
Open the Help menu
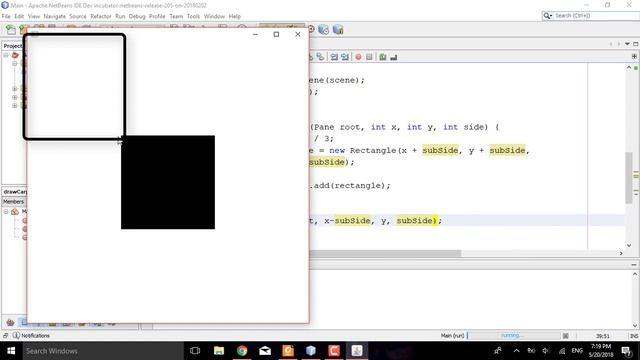pyautogui.click(x=235, y=16)
